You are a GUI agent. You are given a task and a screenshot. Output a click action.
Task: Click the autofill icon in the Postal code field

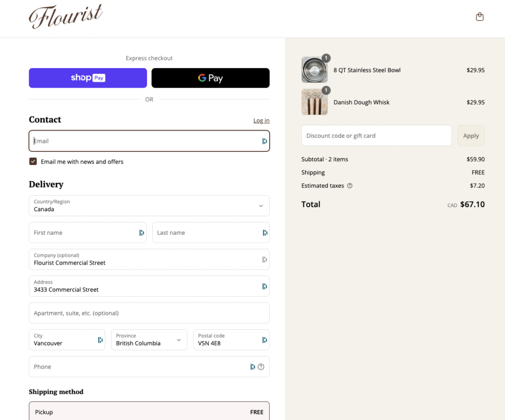coord(264,340)
